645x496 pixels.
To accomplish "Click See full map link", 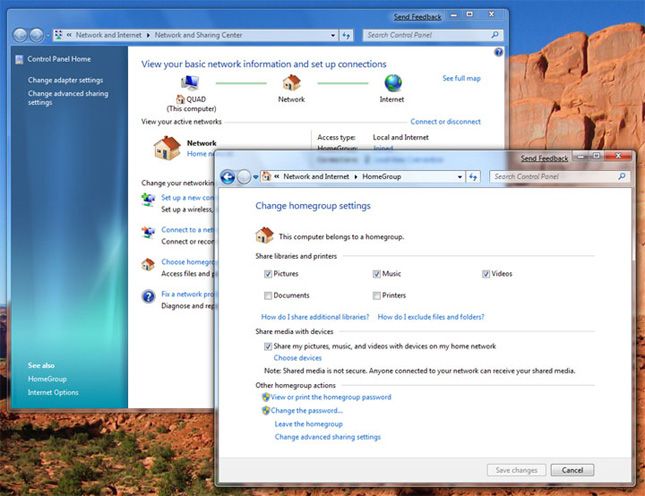I will (x=461, y=78).
